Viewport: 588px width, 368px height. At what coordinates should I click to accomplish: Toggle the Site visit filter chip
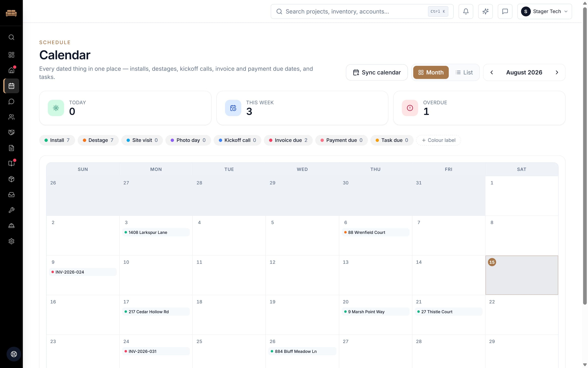point(142,140)
